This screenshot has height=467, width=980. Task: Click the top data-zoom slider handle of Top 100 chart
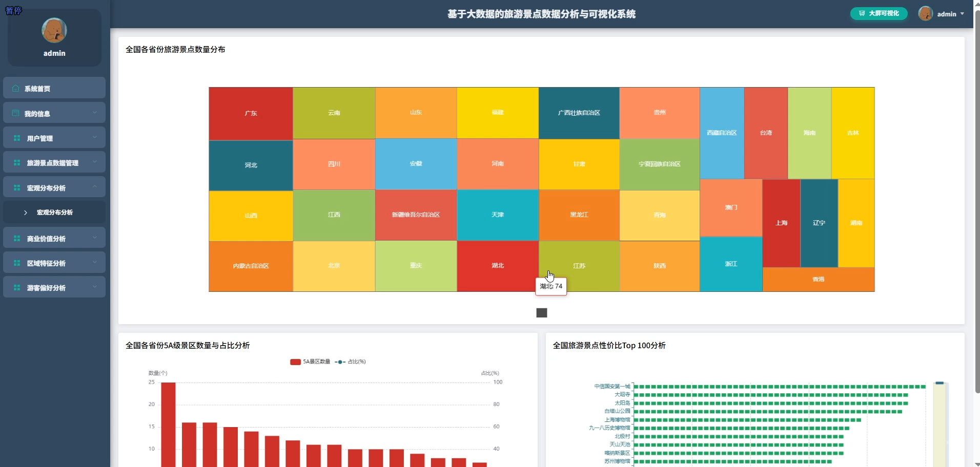(940, 383)
